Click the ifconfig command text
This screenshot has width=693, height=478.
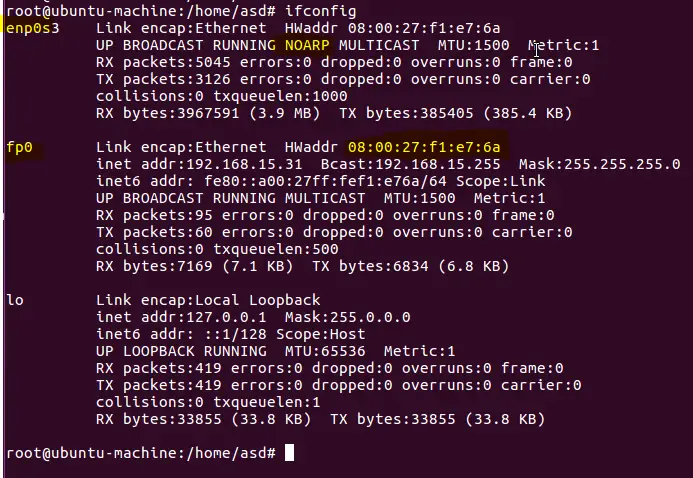click(x=320, y=11)
